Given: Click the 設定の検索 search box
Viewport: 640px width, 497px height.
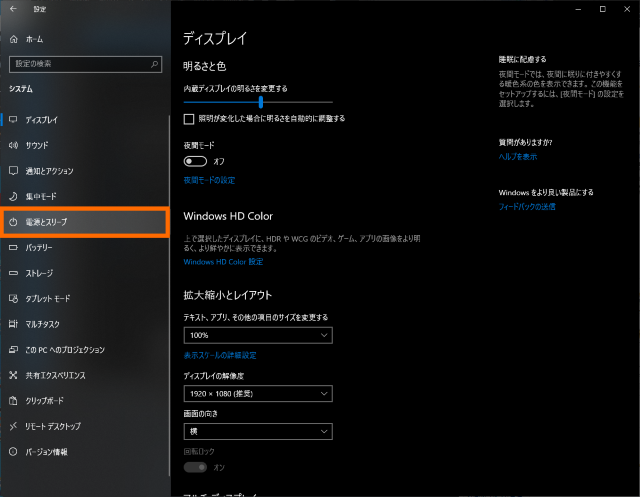Looking at the screenshot, I should click(x=84, y=63).
